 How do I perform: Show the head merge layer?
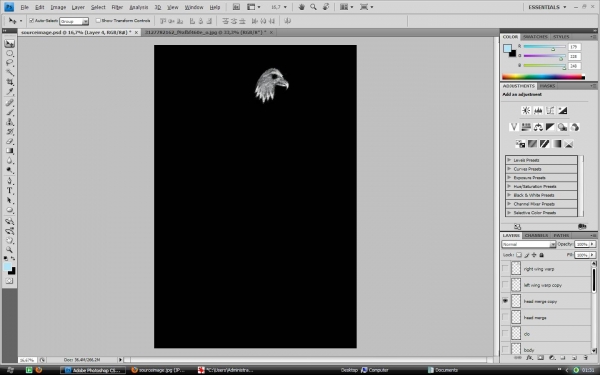pos(505,317)
